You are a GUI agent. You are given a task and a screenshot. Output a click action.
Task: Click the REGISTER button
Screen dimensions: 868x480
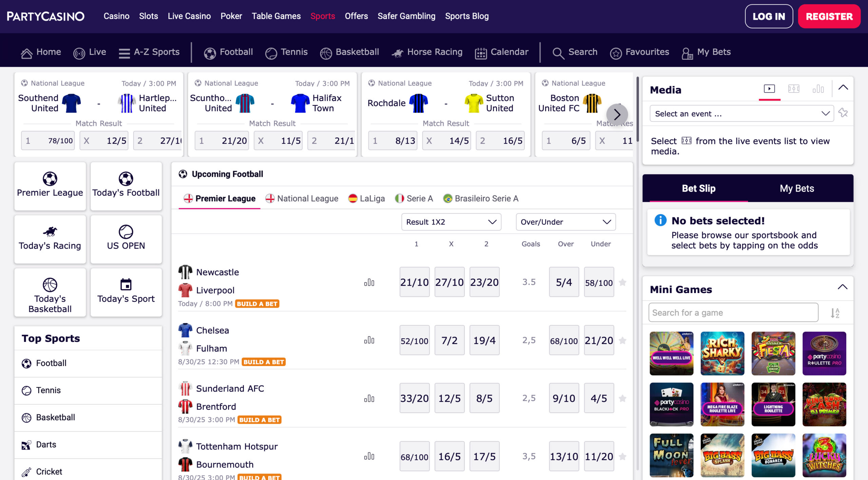(829, 16)
